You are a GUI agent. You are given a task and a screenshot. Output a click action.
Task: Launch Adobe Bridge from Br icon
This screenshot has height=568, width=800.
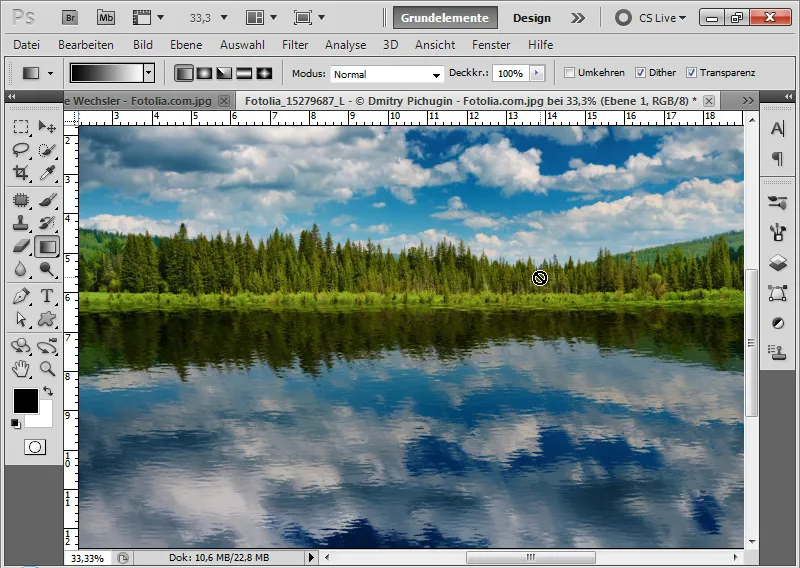point(70,18)
